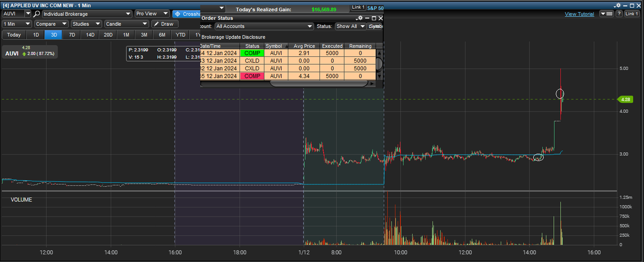Sort orders by the Remaining column header
Image resolution: width=644 pixels, height=262 pixels.
(361, 46)
